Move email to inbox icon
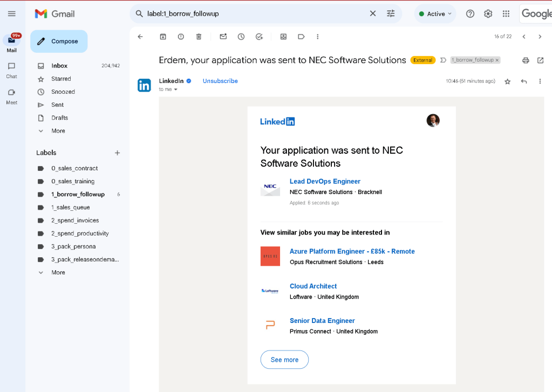The width and height of the screenshot is (552, 392). [283, 37]
